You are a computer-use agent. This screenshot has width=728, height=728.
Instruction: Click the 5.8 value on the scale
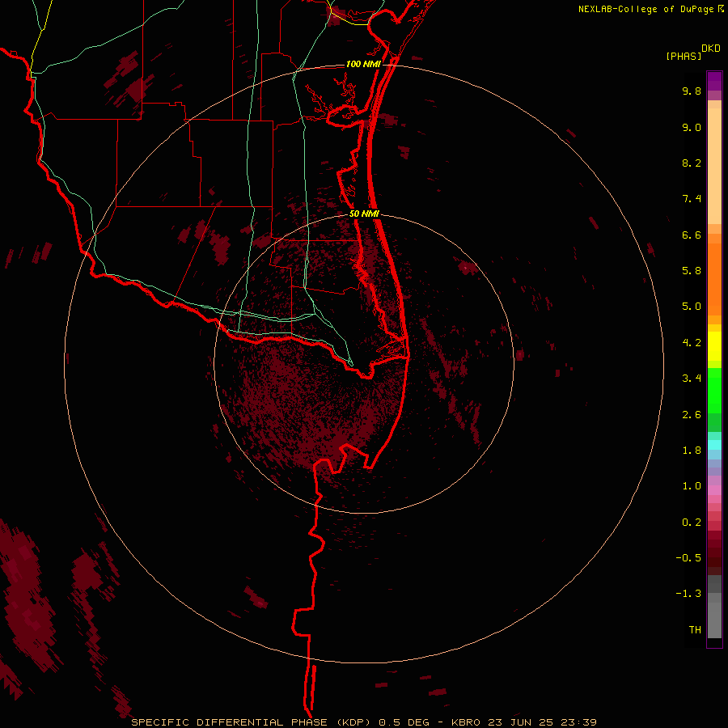click(x=692, y=271)
